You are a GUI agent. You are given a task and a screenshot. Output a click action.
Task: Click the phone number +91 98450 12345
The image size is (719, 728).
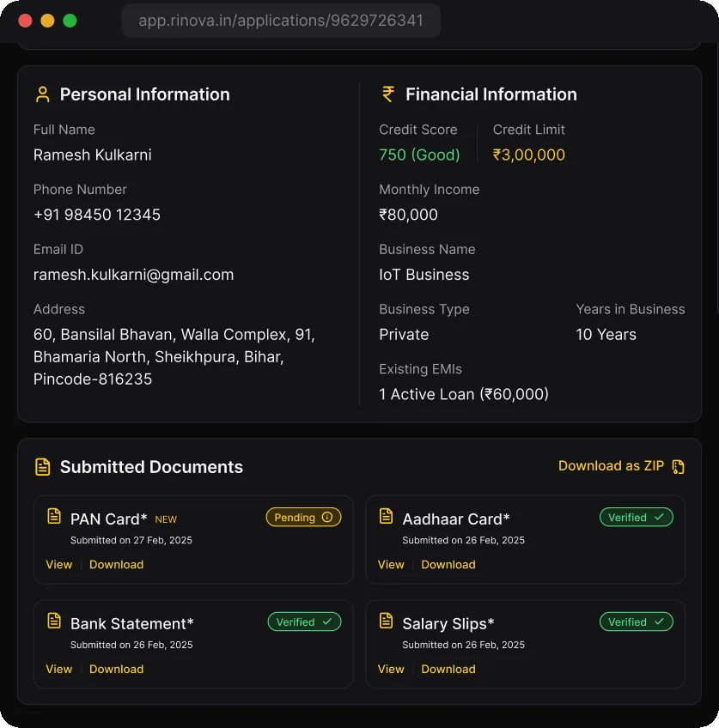pos(96,215)
